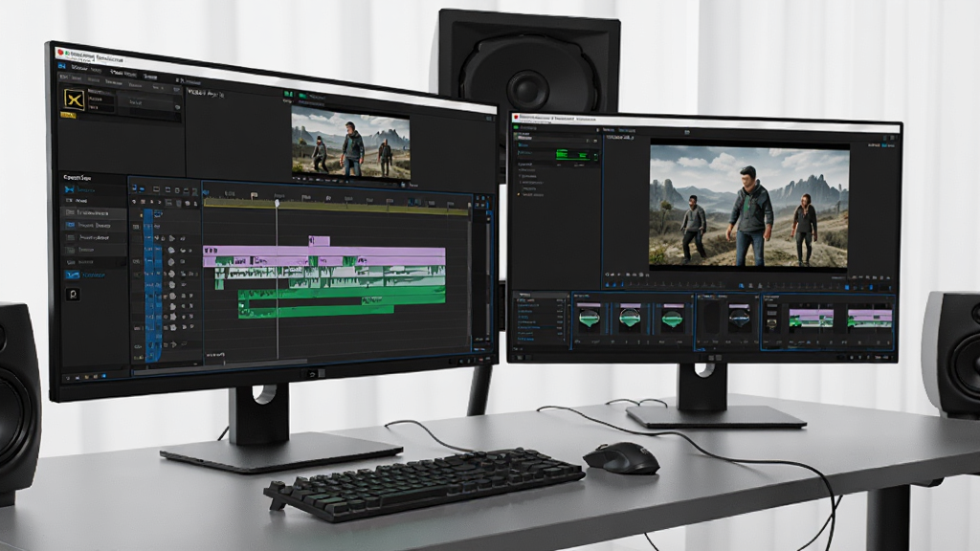
Task: Click small yellowish icon in lower-right panel
Action: [771, 323]
